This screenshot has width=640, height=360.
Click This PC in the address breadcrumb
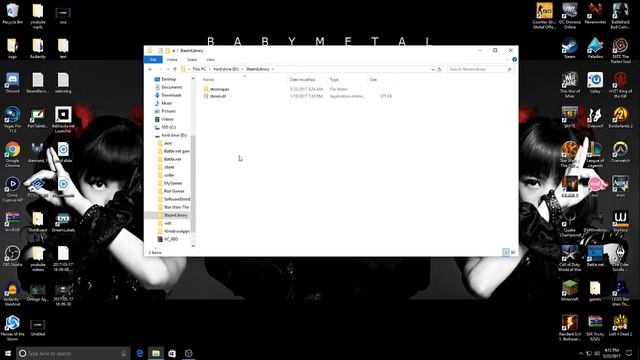pyautogui.click(x=199, y=69)
